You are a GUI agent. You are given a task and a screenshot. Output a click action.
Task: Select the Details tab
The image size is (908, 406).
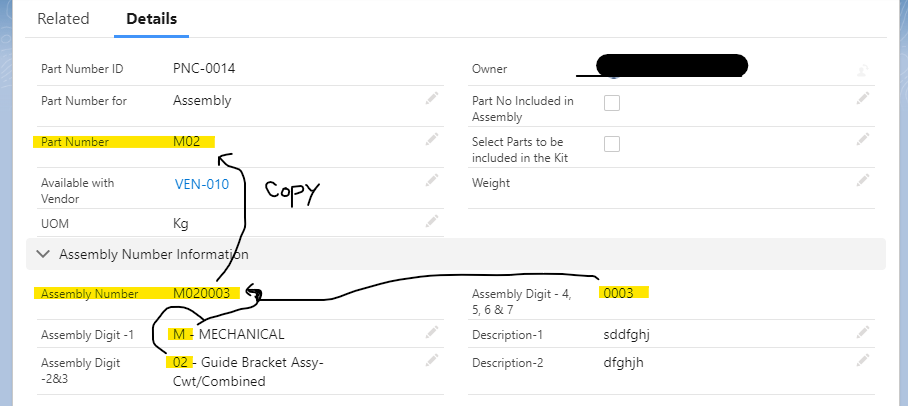[151, 19]
